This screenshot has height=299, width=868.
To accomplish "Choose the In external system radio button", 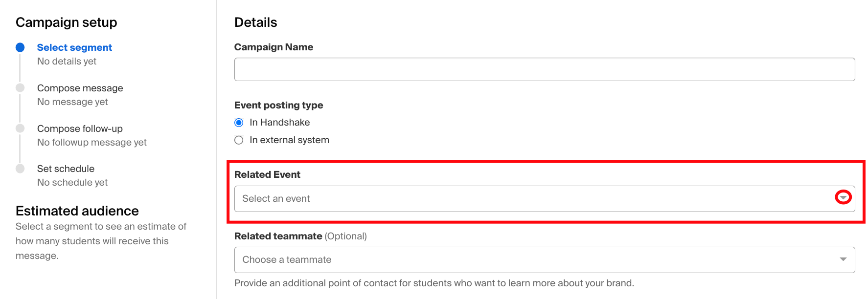I will 239,140.
